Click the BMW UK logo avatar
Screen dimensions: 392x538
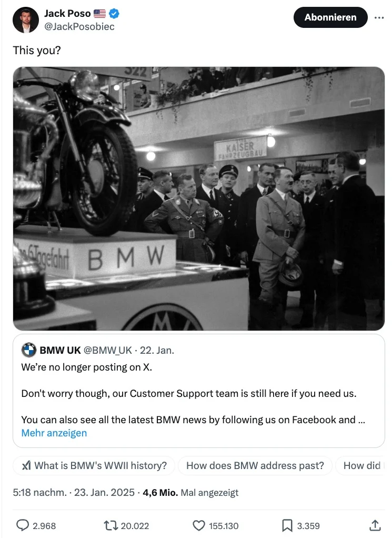(x=29, y=350)
